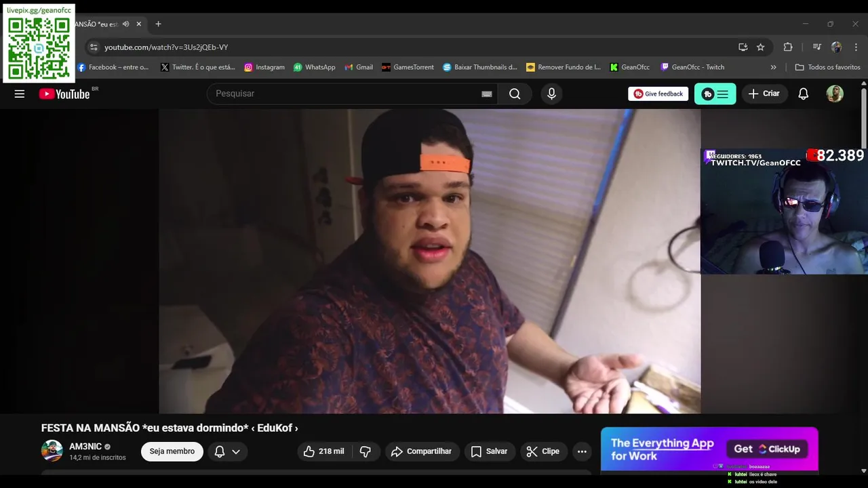
Task: Open the ClickUp advertisement banner
Action: [x=709, y=449]
